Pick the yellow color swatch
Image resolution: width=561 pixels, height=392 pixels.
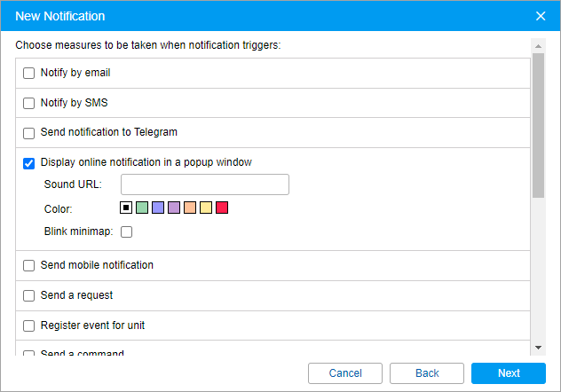206,208
